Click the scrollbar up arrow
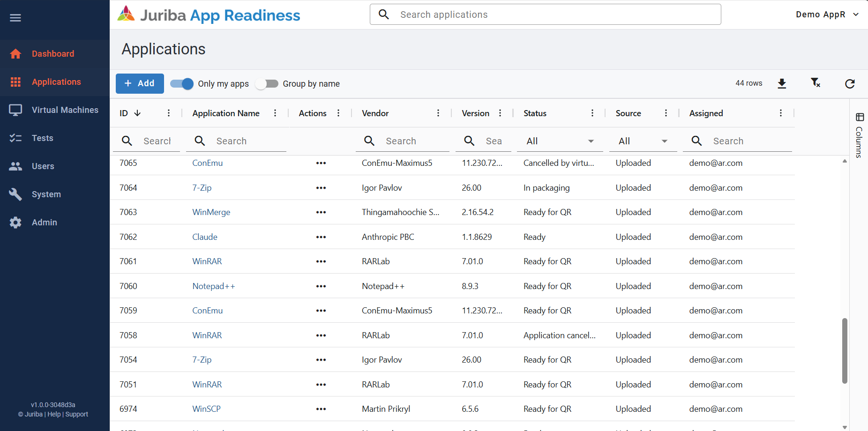868x431 pixels. (845, 161)
